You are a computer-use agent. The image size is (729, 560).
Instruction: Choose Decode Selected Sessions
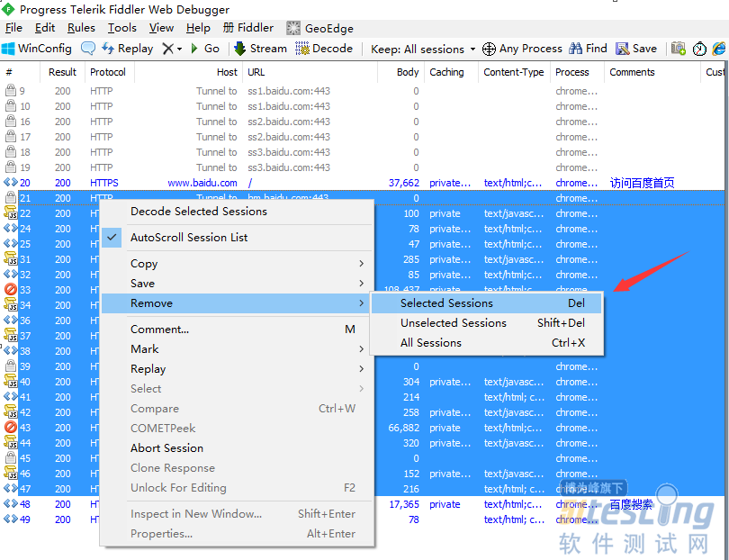tap(237, 212)
